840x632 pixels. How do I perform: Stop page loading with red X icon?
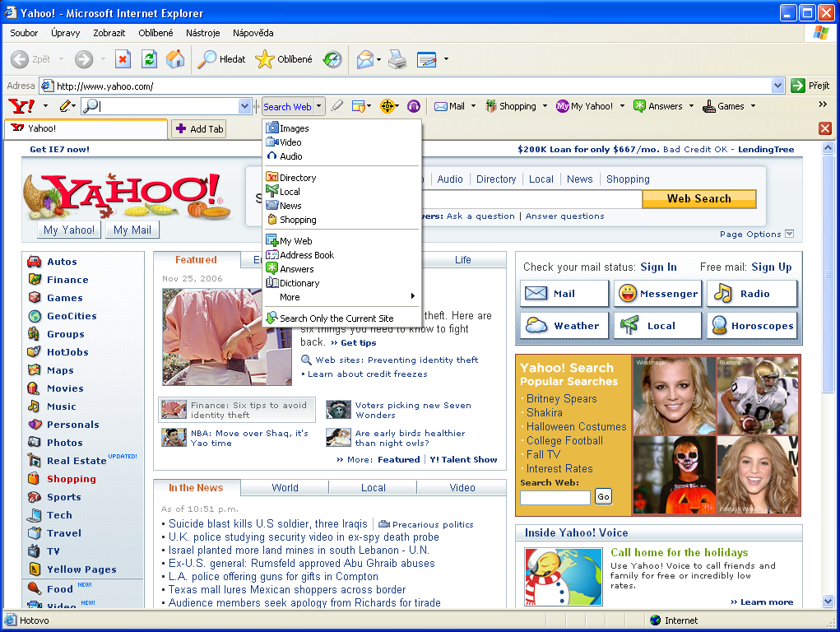[x=123, y=59]
